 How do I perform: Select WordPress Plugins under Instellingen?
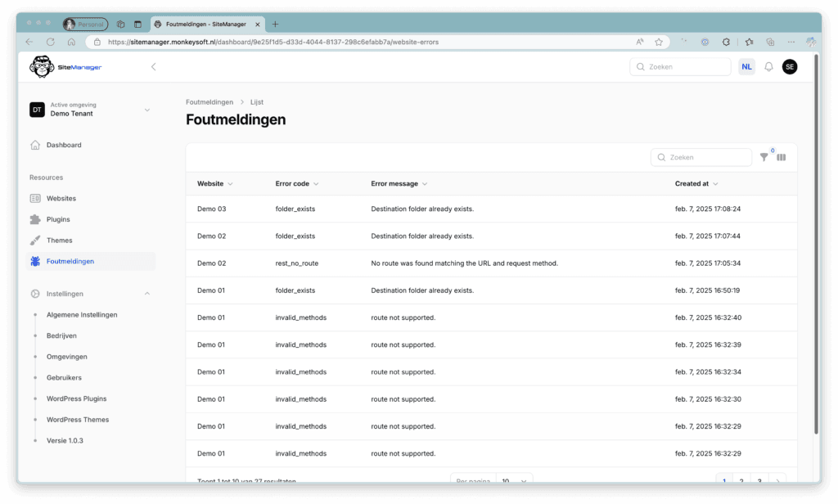(77, 398)
